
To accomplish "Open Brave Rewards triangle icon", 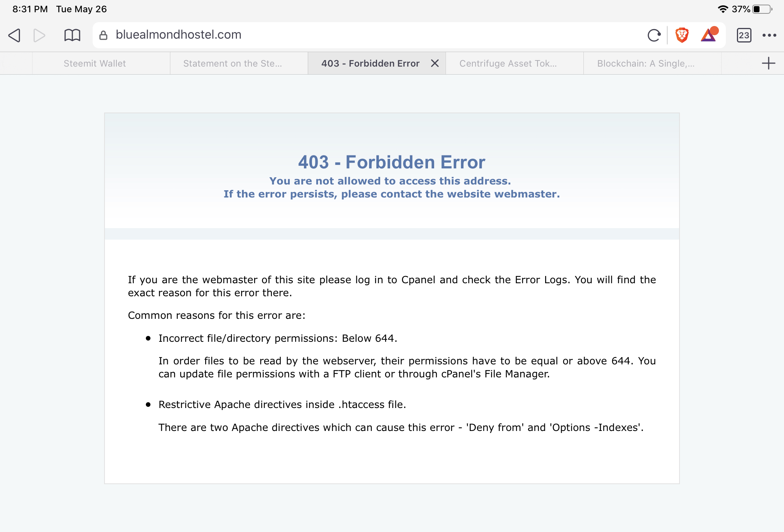I will pyautogui.click(x=709, y=35).
